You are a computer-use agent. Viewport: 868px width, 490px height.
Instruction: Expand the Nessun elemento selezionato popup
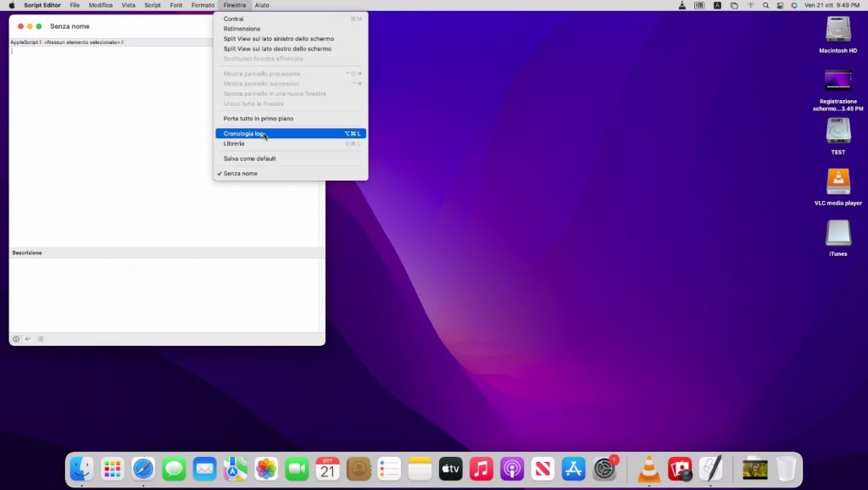click(84, 42)
